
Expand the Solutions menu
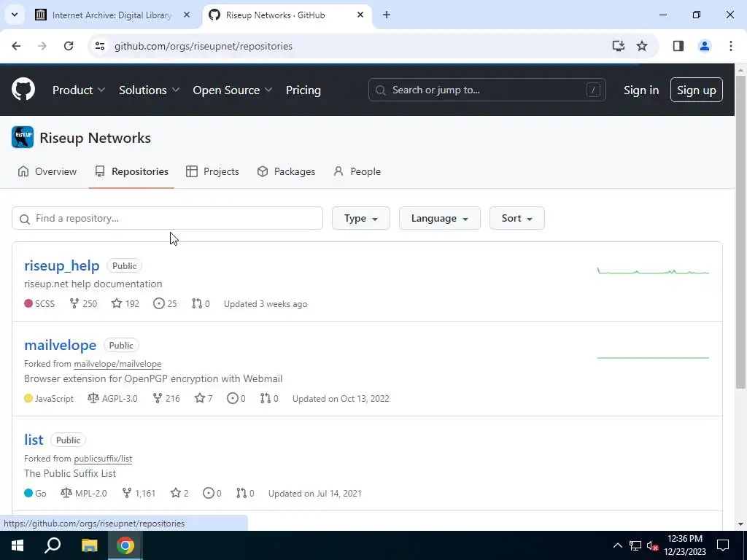click(x=149, y=90)
